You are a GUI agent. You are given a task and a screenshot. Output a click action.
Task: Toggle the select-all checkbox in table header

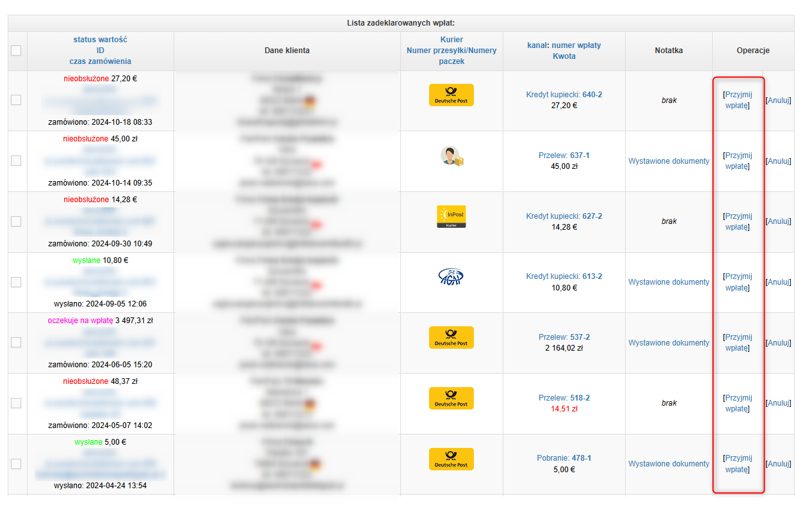click(16, 51)
